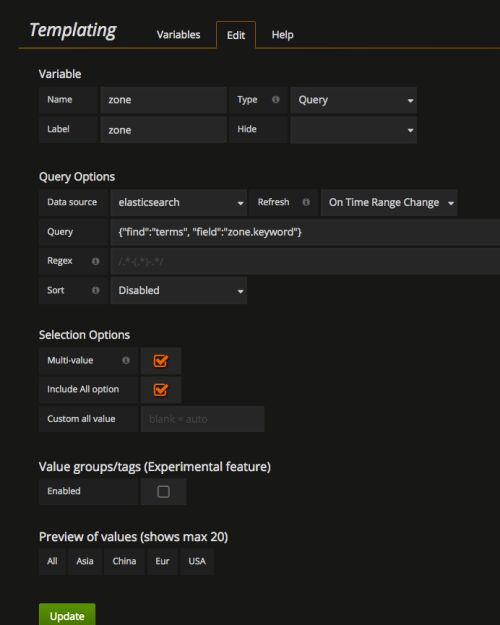The image size is (500, 625).
Task: Uncheck the Include All option checkbox
Action: pyautogui.click(x=161, y=389)
